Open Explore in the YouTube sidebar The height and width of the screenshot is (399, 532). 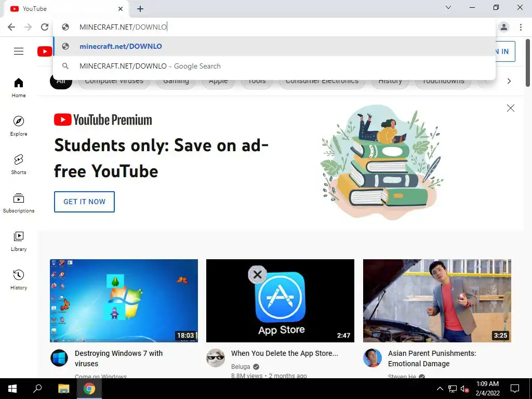point(19,126)
